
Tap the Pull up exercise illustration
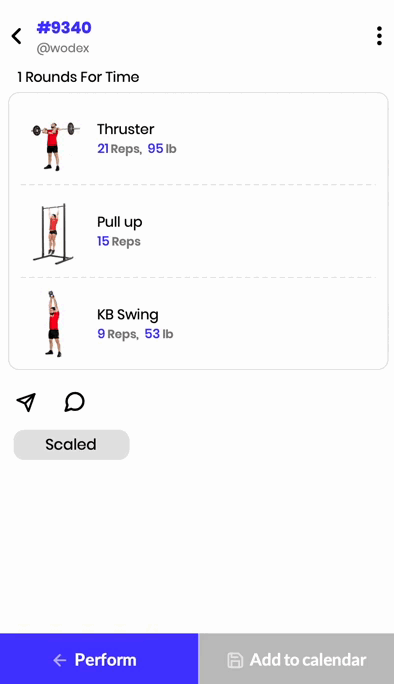coord(53,234)
